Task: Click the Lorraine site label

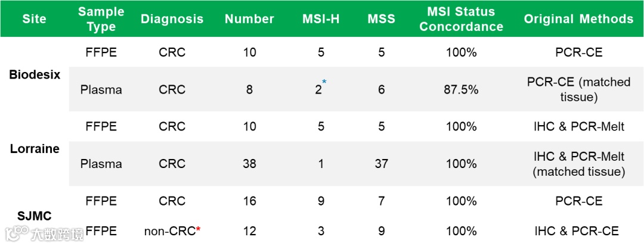Action: click(x=35, y=148)
